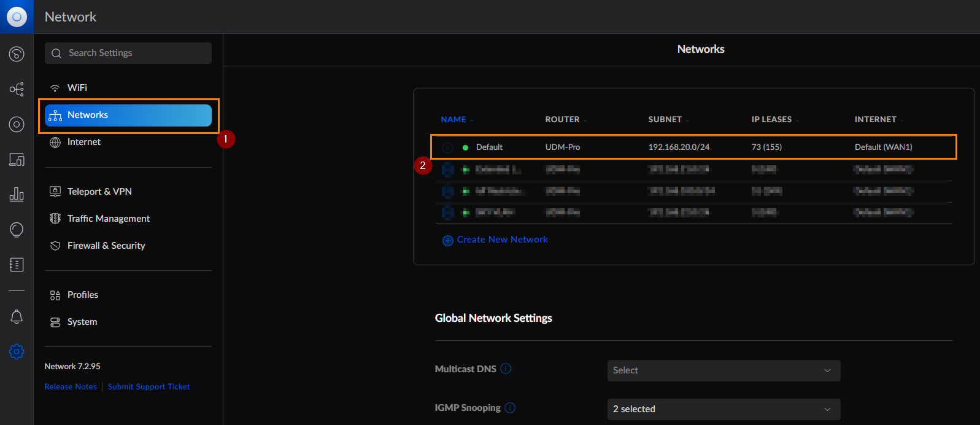Click the 192.168.20.0/24 subnet cell
This screenshot has width=980, height=425.
(x=679, y=147)
